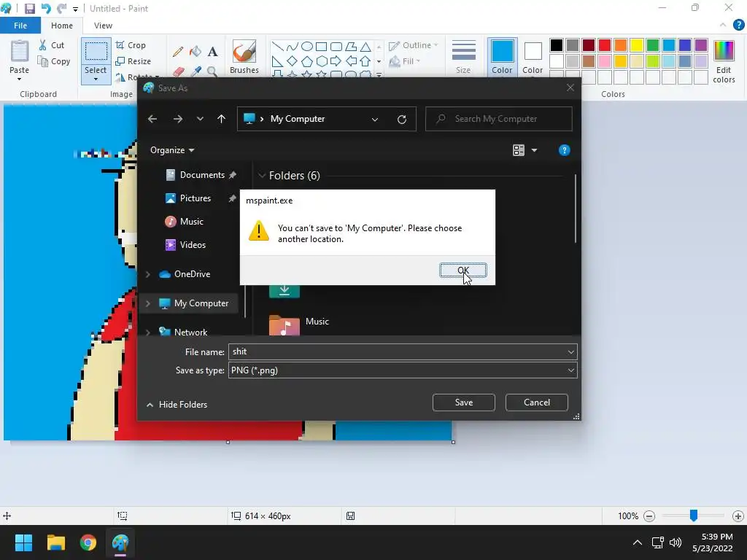747x560 pixels.
Task: Click the Crop tool
Action: (131, 45)
